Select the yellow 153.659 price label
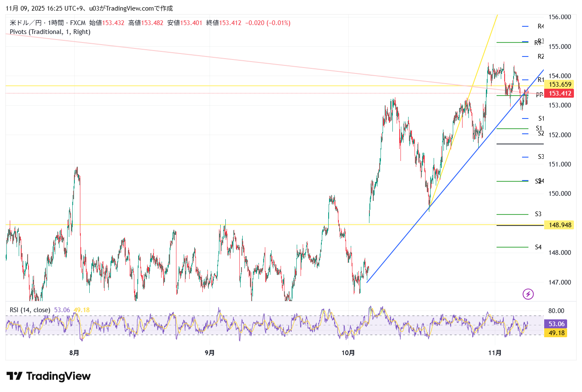 (x=559, y=85)
